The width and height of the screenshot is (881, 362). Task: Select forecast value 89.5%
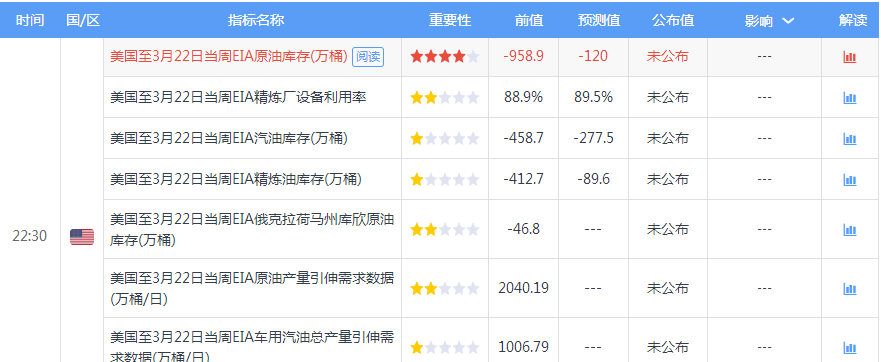pyautogui.click(x=593, y=97)
